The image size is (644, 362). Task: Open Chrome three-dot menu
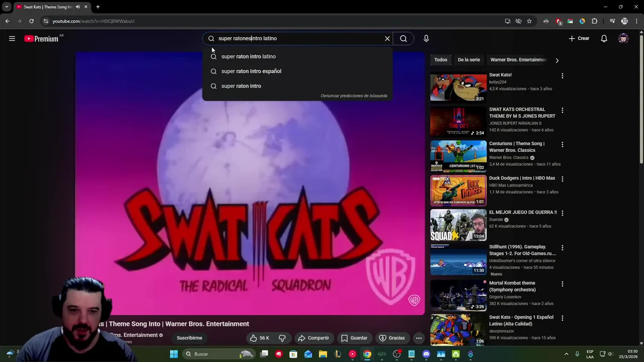(x=636, y=21)
